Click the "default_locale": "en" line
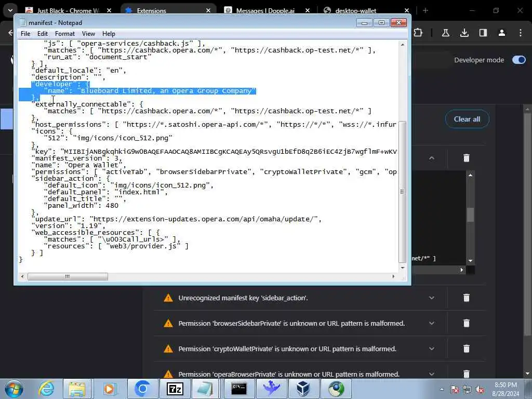Screen dimensions: 532x399 [78, 71]
